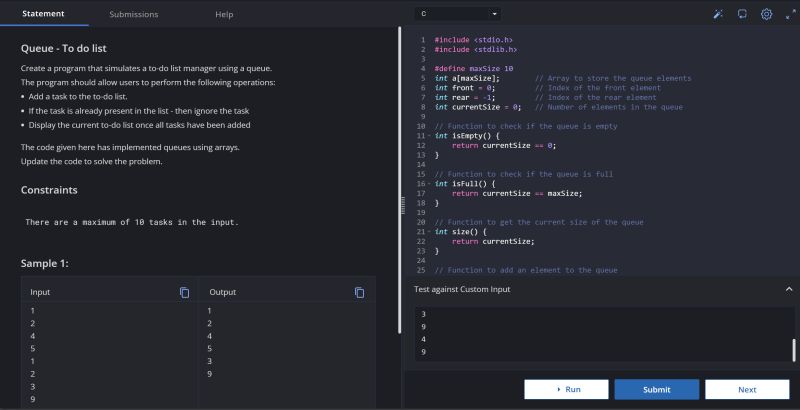Click the "There are a maximum of 10 tasks" constraint
The height and width of the screenshot is (410, 800).
pos(132,222)
